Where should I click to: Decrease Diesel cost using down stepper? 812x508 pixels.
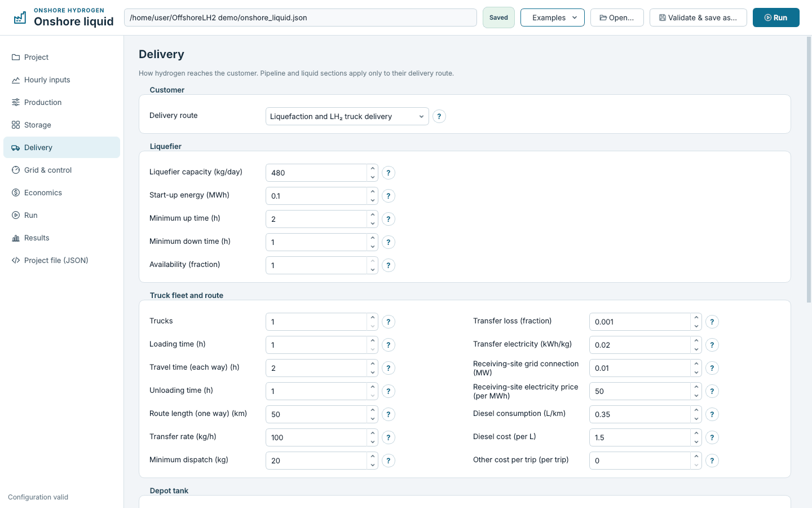pyautogui.click(x=696, y=442)
